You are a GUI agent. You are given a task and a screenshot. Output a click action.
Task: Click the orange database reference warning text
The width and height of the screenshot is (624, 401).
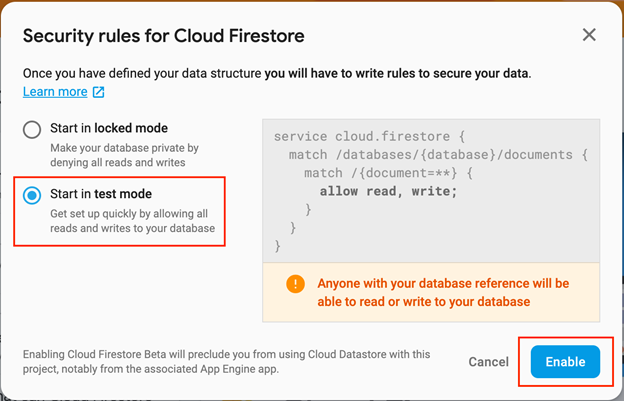pyautogui.click(x=443, y=292)
